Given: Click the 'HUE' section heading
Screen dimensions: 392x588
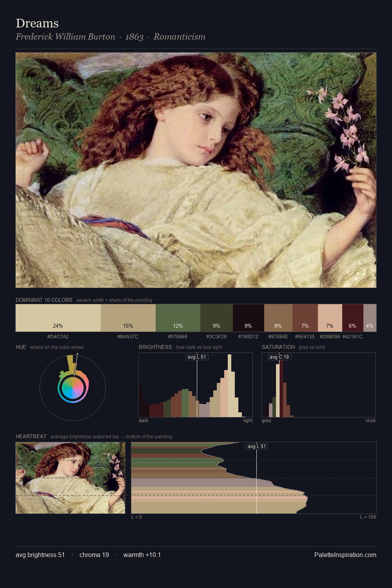Looking at the screenshot, I should 21,347.
